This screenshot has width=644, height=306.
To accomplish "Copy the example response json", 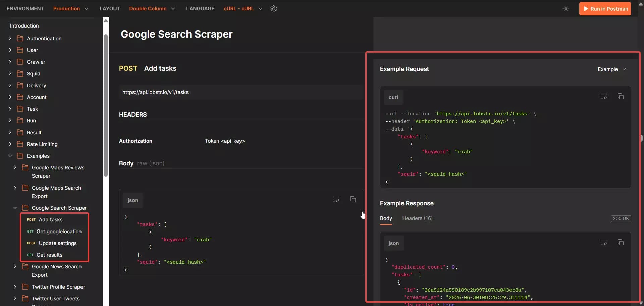I will tap(620, 243).
